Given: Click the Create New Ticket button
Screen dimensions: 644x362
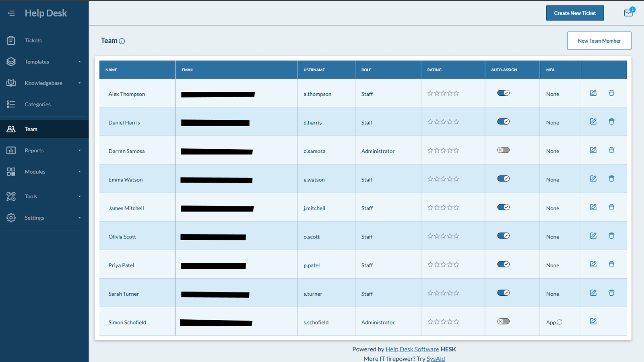Looking at the screenshot, I should click(575, 13).
